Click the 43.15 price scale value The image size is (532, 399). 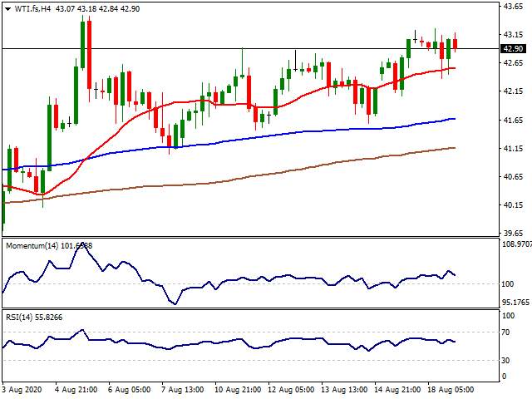[x=513, y=35]
